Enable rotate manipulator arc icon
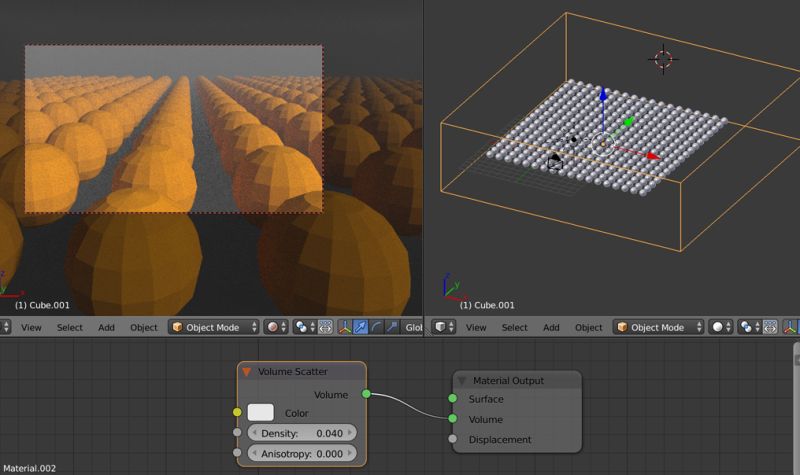Image resolution: width=800 pixels, height=475 pixels. (x=376, y=327)
